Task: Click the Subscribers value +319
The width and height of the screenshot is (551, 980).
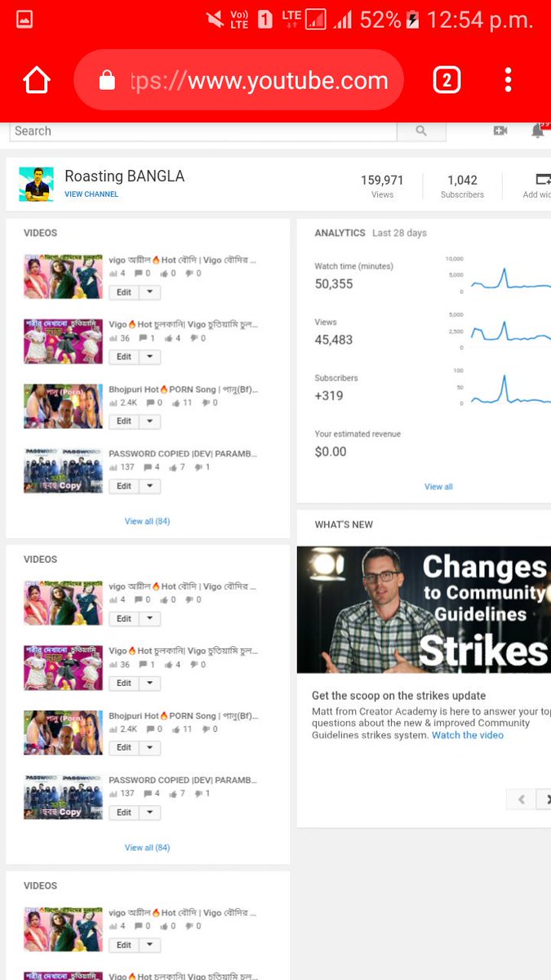Action: pos(329,396)
